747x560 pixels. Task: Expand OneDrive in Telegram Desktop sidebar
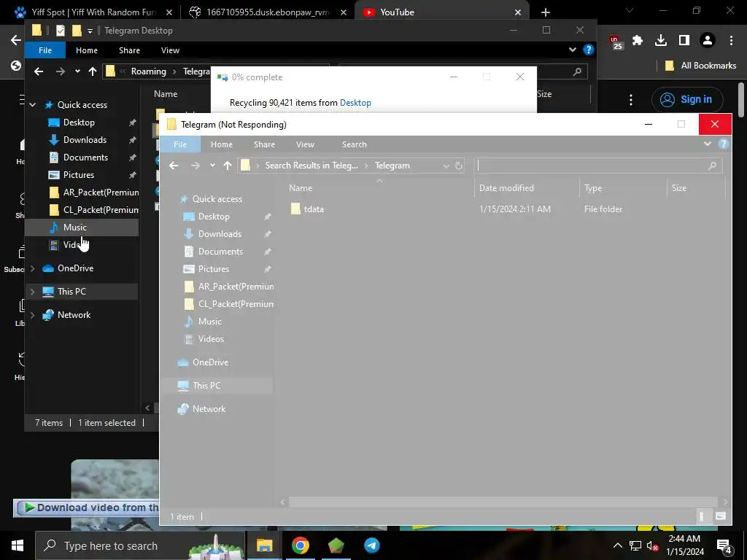[32, 268]
